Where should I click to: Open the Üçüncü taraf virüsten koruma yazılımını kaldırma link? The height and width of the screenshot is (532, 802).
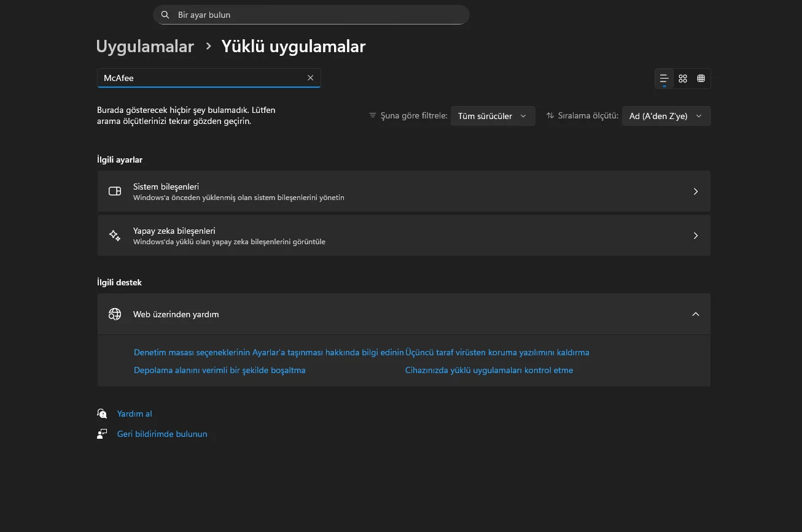(498, 352)
